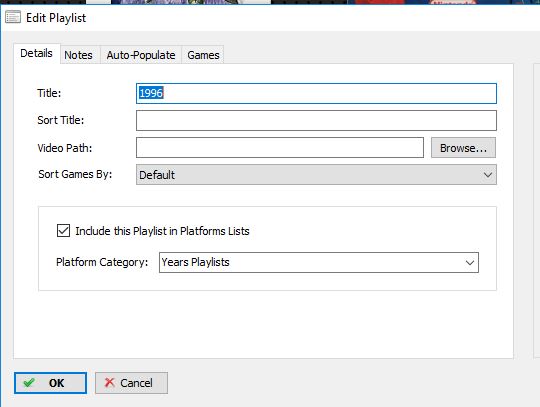Click the Video Path input field
This screenshot has width=540, height=407.
point(280,148)
